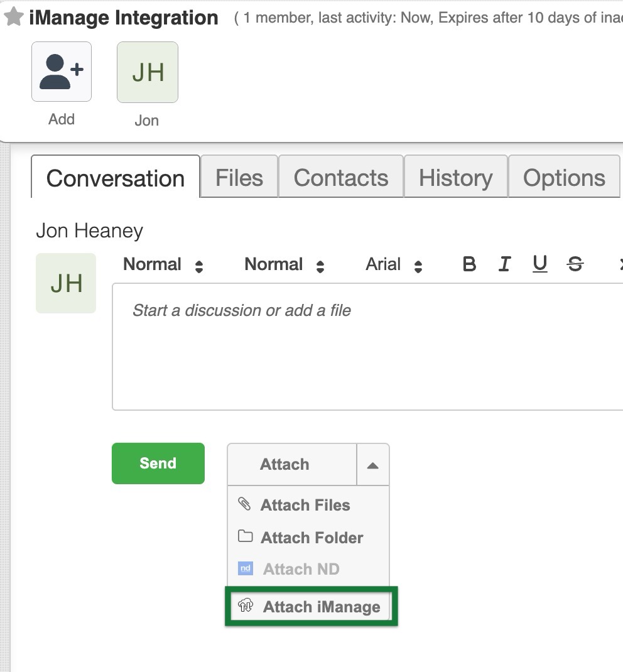Open the second Normal size dropdown
This screenshot has width=623, height=672.
284,264
